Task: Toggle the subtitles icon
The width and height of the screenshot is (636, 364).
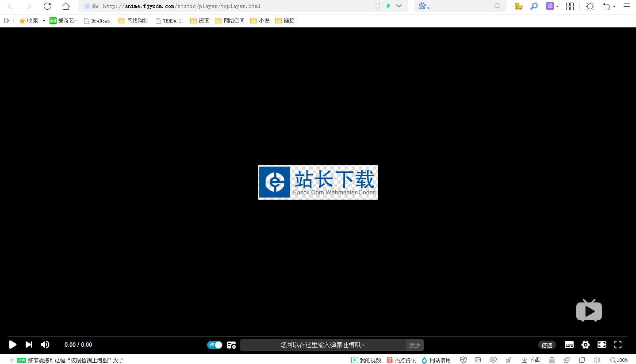Action: (x=569, y=345)
